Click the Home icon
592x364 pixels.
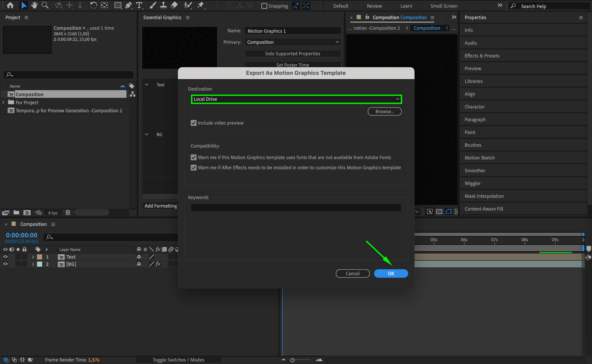[10, 5]
